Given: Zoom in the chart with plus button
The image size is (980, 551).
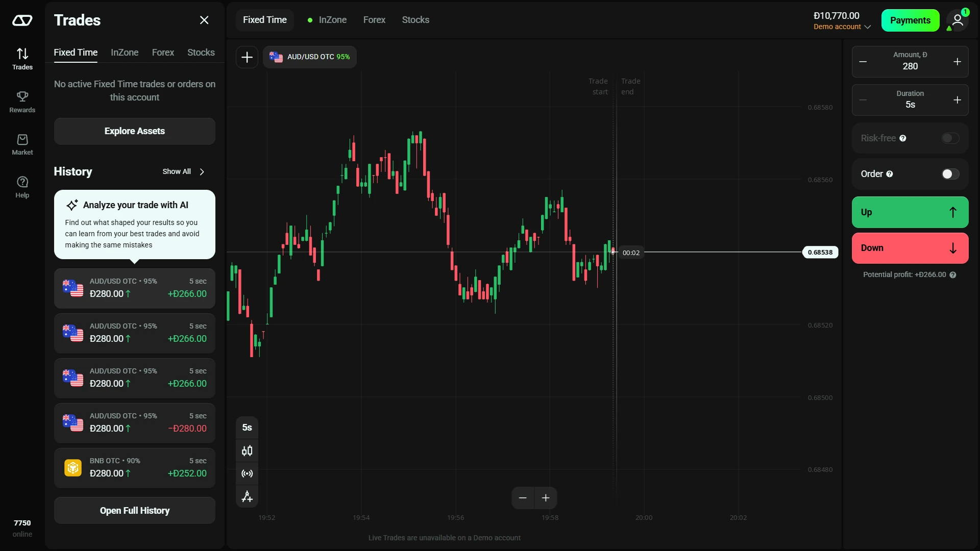Looking at the screenshot, I should click(x=546, y=498).
